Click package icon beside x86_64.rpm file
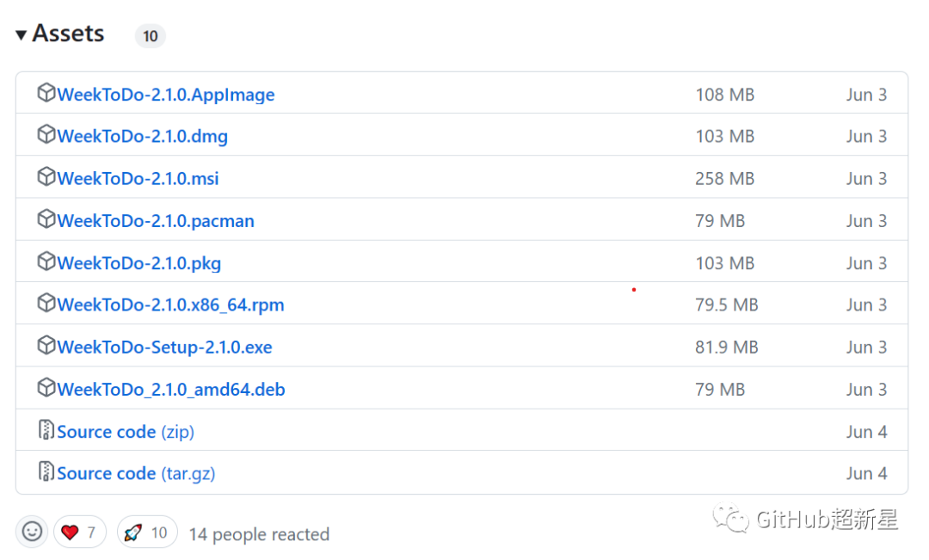 46,303
